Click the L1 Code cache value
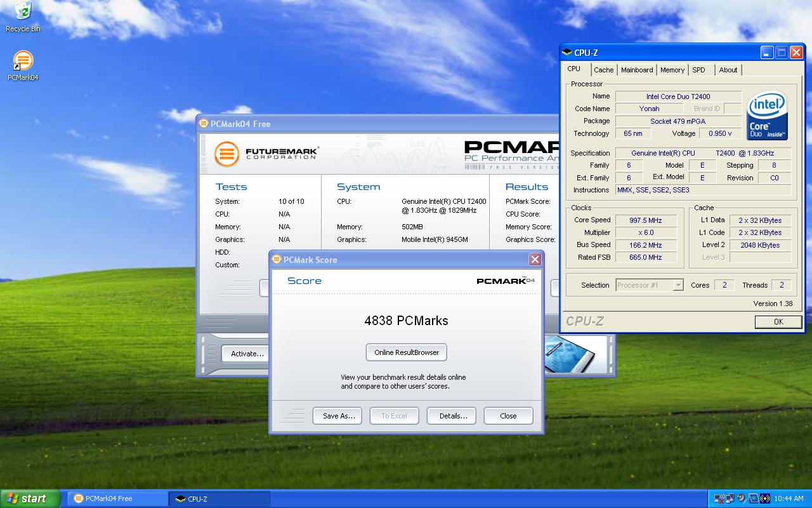Viewport: 812px width, 508px height. click(x=760, y=232)
